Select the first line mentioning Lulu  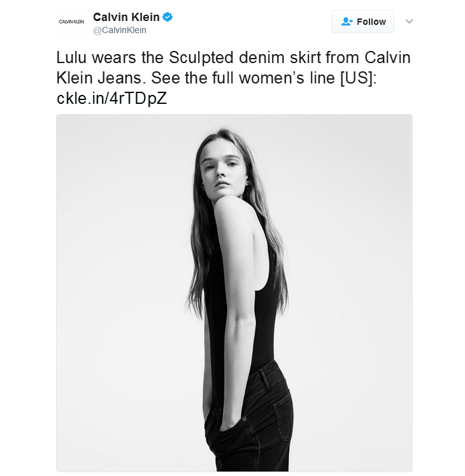pos(233,57)
